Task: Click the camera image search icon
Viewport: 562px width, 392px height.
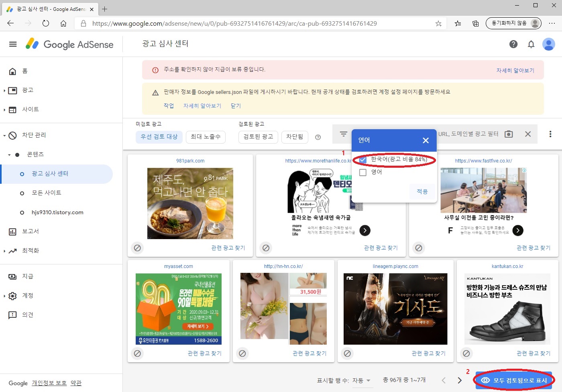Action: (509, 134)
